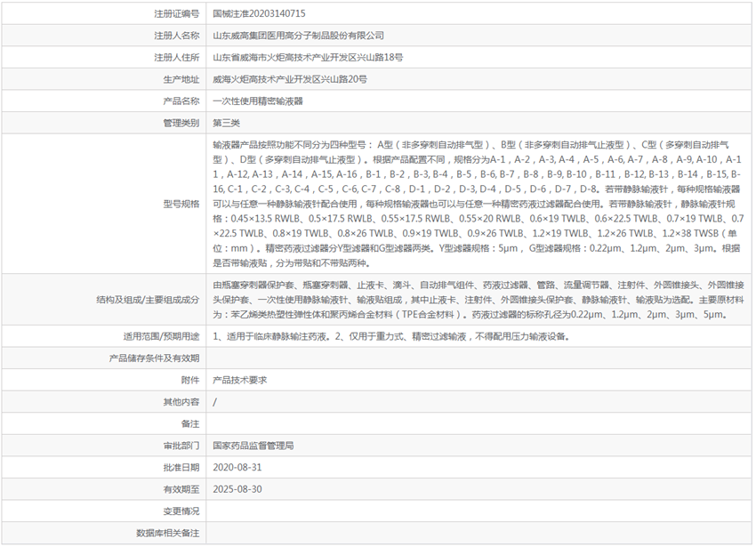Click the intended-use text starting '1、适用于临床静脉输注药液'
Viewport: 756px width, 547px height.
(391, 337)
